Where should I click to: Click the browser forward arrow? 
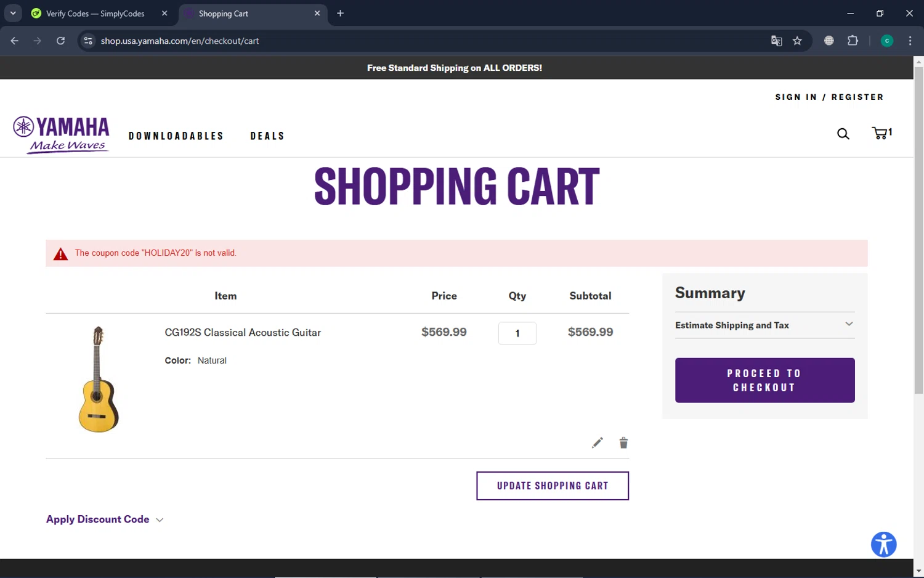click(x=38, y=41)
